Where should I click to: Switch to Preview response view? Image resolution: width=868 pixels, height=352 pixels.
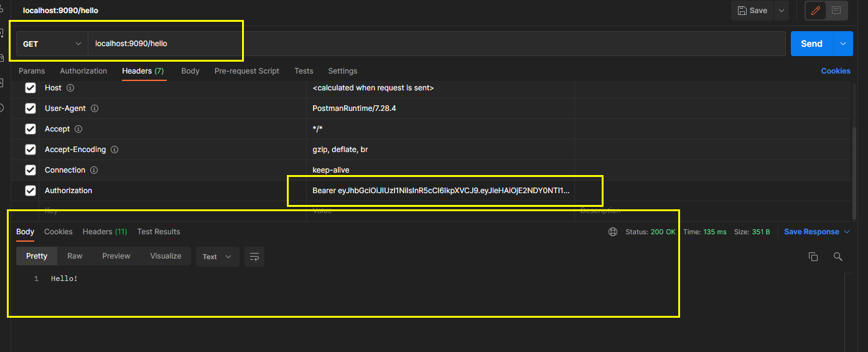(x=116, y=256)
